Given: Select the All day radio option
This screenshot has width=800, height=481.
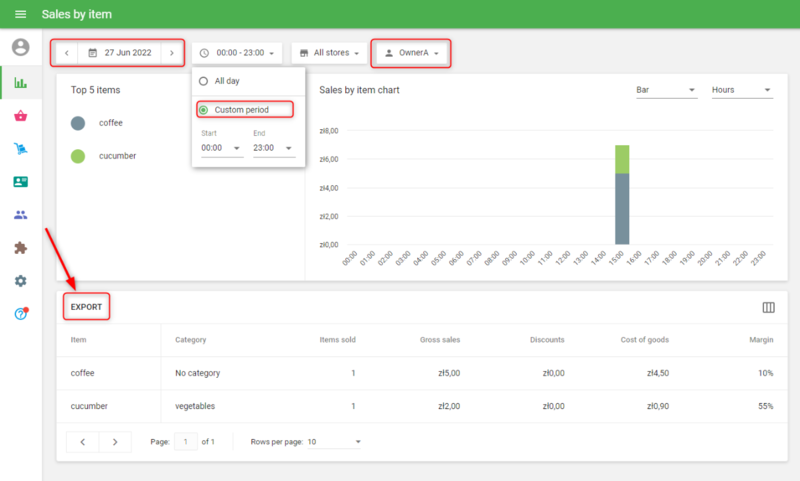Looking at the screenshot, I should tap(204, 81).
